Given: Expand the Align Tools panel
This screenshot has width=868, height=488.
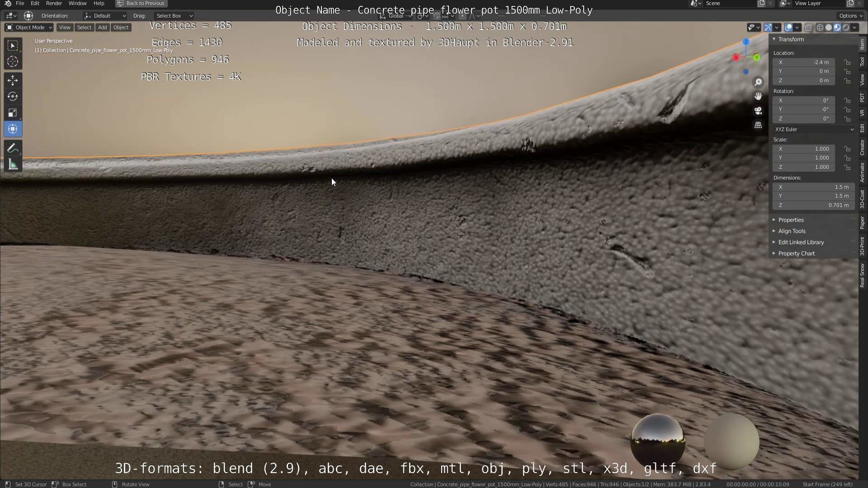Looking at the screenshot, I should click(792, 231).
